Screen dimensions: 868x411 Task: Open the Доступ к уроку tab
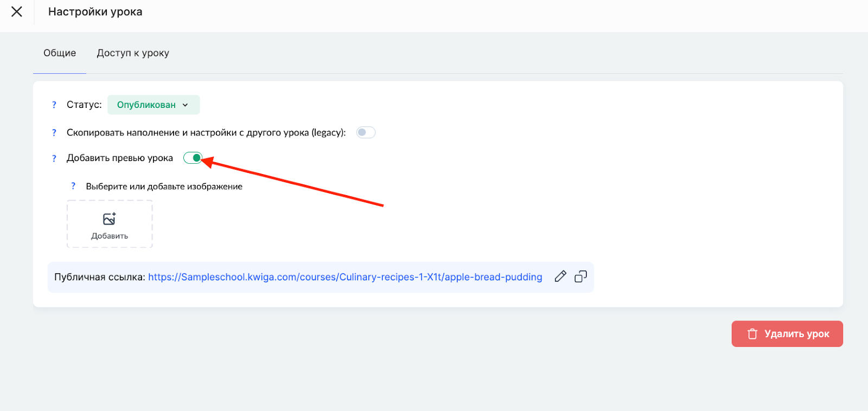[x=133, y=53]
